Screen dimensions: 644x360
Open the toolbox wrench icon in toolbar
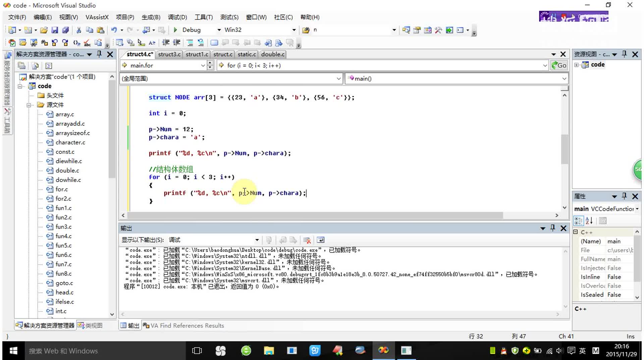click(438, 30)
